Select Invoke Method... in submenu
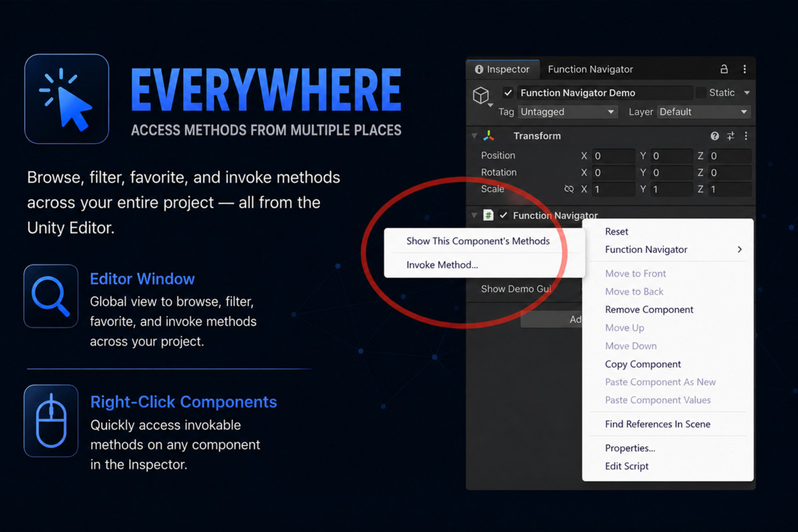This screenshot has width=798, height=532. (x=442, y=265)
